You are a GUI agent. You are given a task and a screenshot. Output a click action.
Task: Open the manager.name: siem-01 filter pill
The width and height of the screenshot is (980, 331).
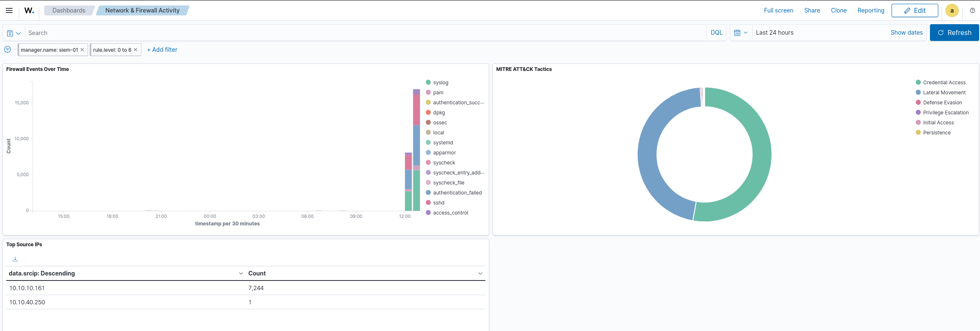(x=50, y=50)
